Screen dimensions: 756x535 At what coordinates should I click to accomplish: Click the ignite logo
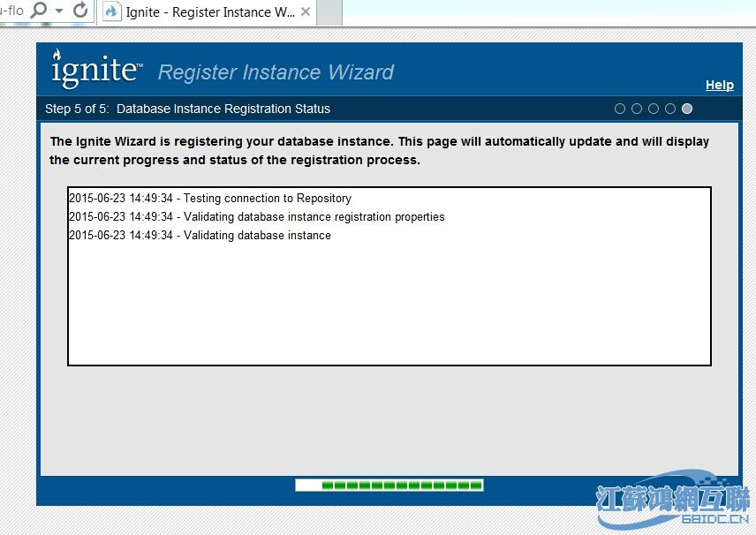click(x=96, y=69)
